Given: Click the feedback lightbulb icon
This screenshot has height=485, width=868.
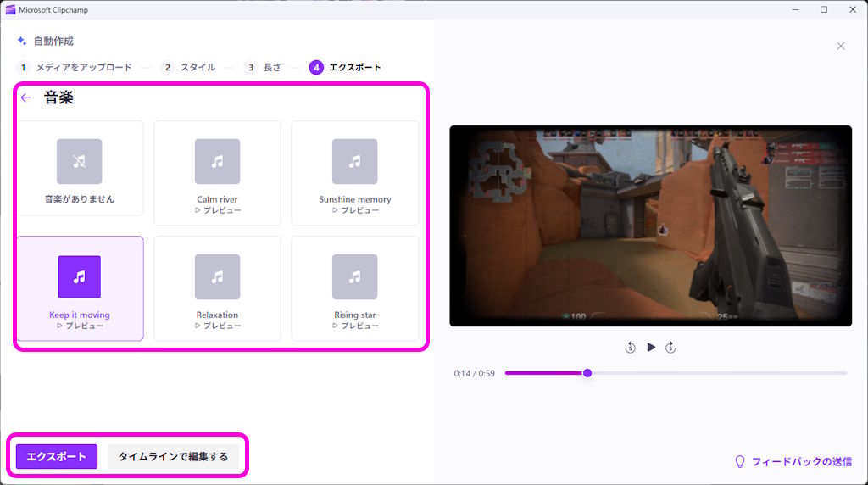Looking at the screenshot, I should (x=739, y=462).
